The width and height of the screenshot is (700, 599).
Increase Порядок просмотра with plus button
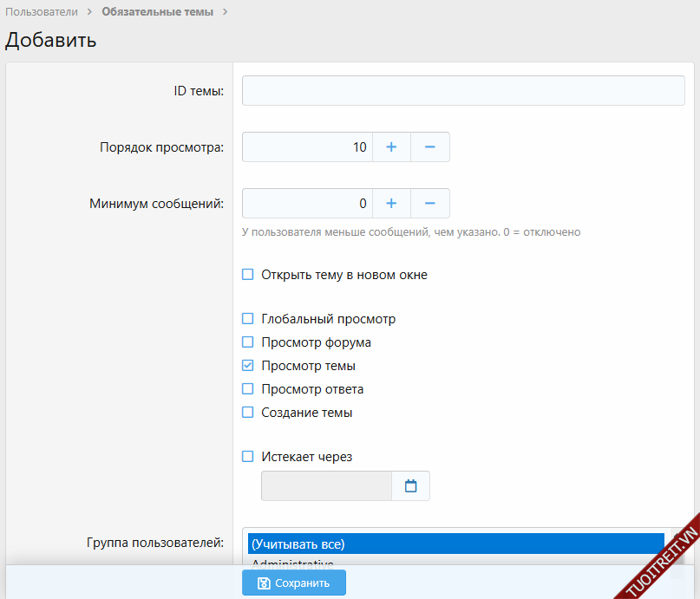(x=391, y=147)
